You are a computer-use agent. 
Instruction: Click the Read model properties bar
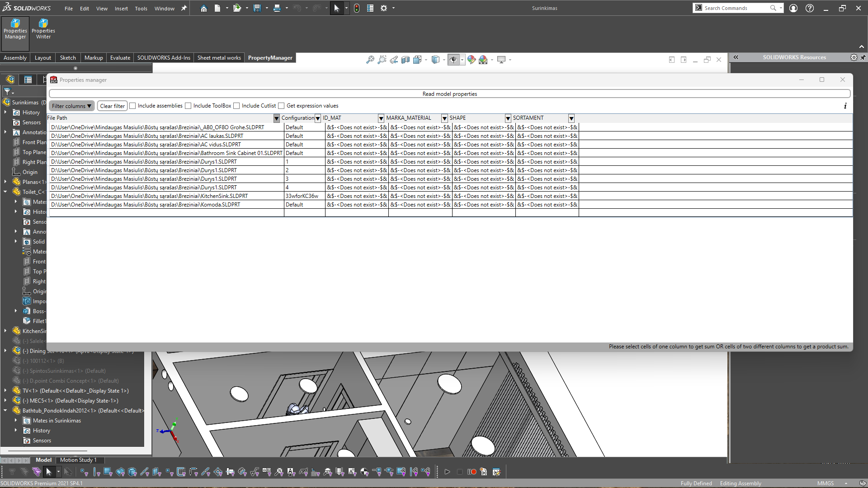[449, 94]
